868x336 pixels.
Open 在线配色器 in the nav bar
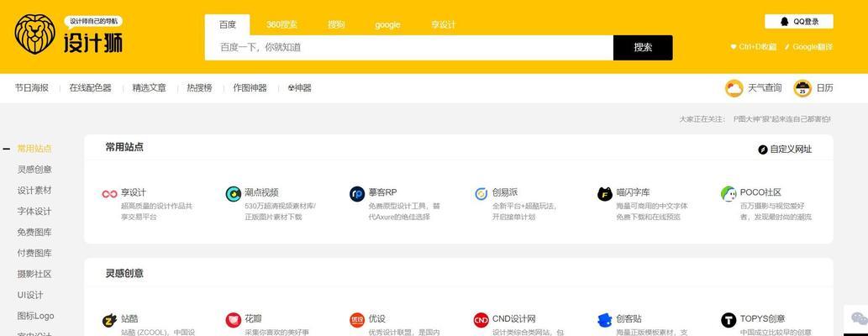tap(90, 88)
